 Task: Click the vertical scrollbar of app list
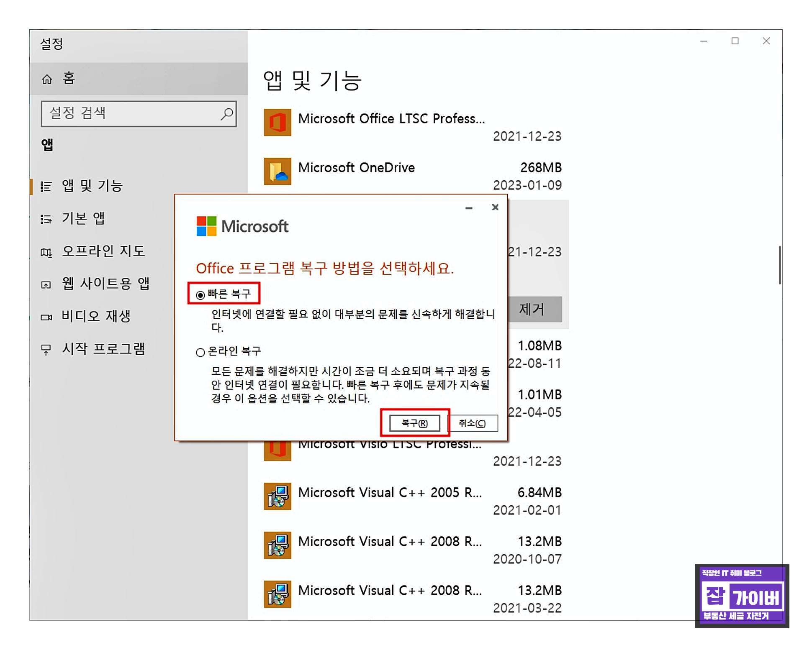[x=779, y=265]
